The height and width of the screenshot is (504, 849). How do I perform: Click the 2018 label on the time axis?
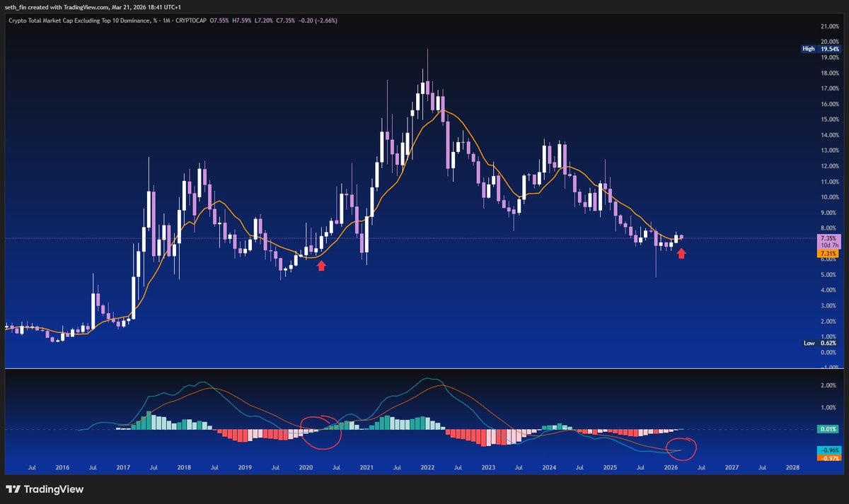coord(184,468)
